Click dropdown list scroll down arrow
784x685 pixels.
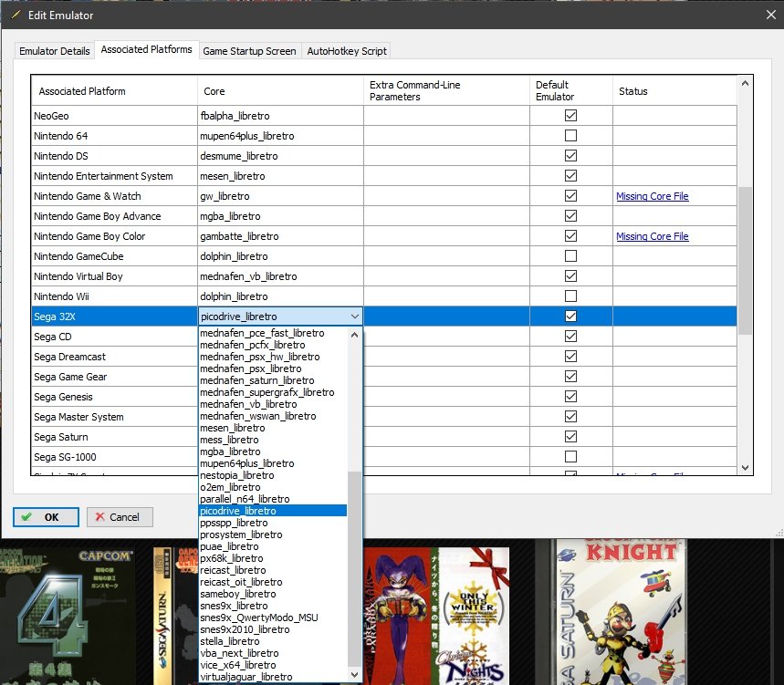354,675
